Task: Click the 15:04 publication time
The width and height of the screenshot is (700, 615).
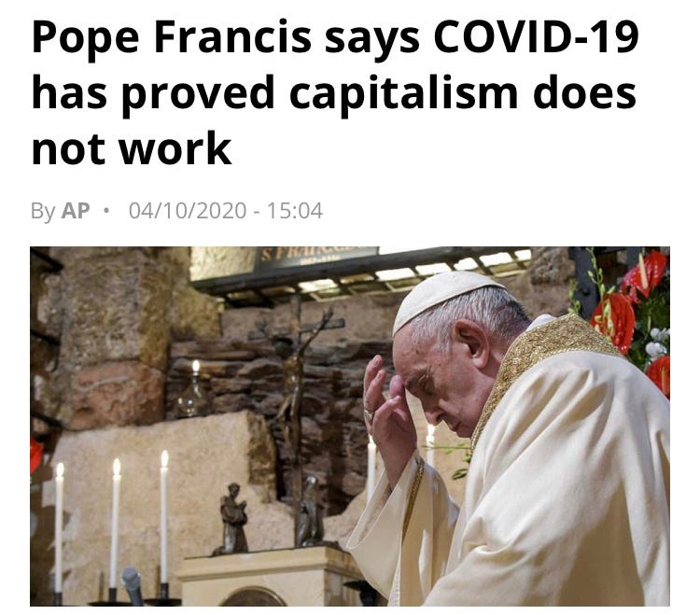Action: coord(295,211)
